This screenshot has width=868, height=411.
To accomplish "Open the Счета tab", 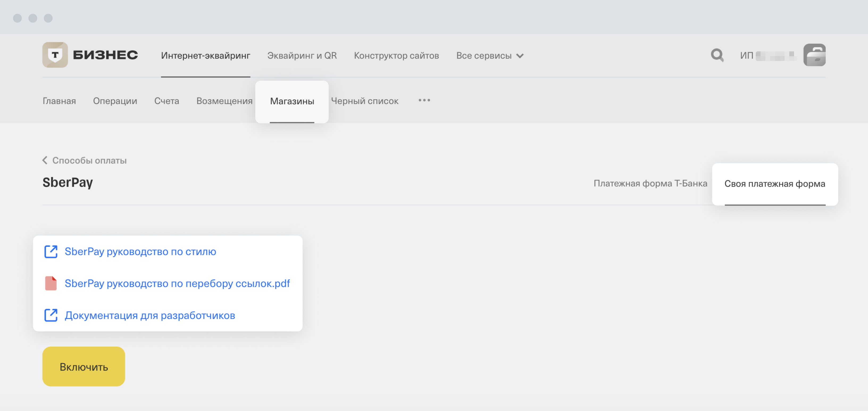I will pos(166,101).
